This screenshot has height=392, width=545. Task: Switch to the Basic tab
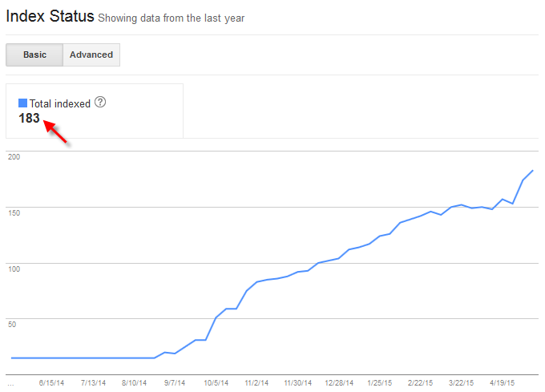click(x=34, y=55)
